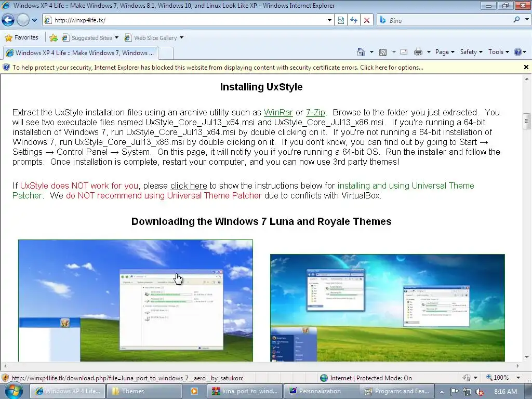Click the Action Center flag tray icon
The width and height of the screenshot is (532, 399).
[x=454, y=391]
